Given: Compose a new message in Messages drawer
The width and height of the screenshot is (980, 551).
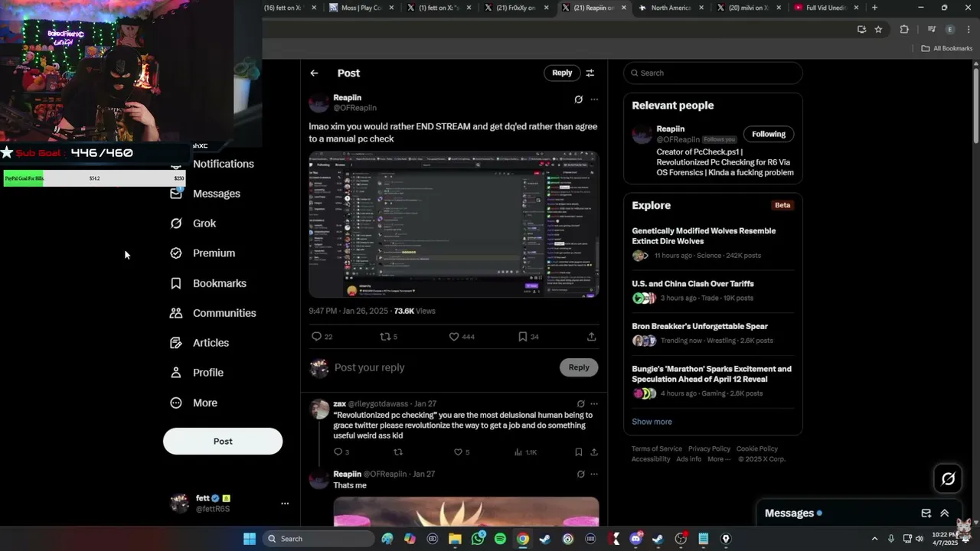Looking at the screenshot, I should 926,514.
